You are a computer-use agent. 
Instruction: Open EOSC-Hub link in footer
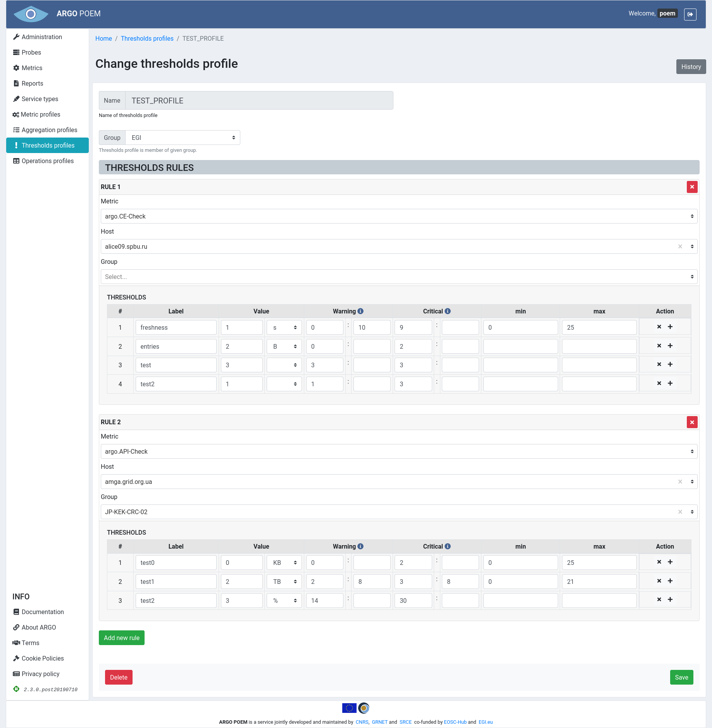tap(455, 722)
